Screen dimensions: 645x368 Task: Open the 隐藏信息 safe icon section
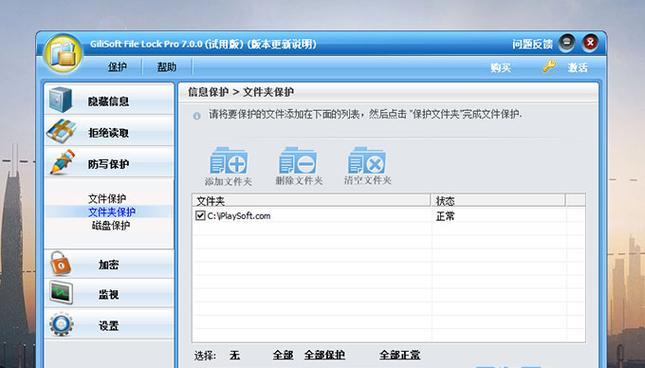click(x=61, y=100)
